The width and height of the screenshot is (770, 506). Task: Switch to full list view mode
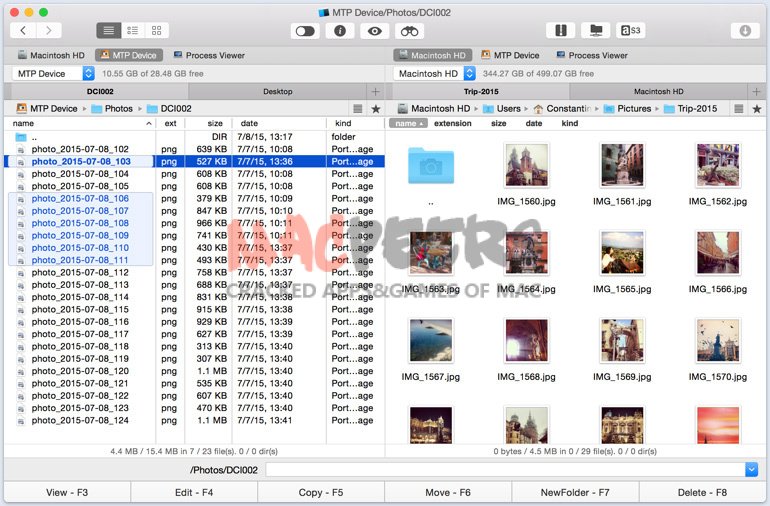(109, 31)
